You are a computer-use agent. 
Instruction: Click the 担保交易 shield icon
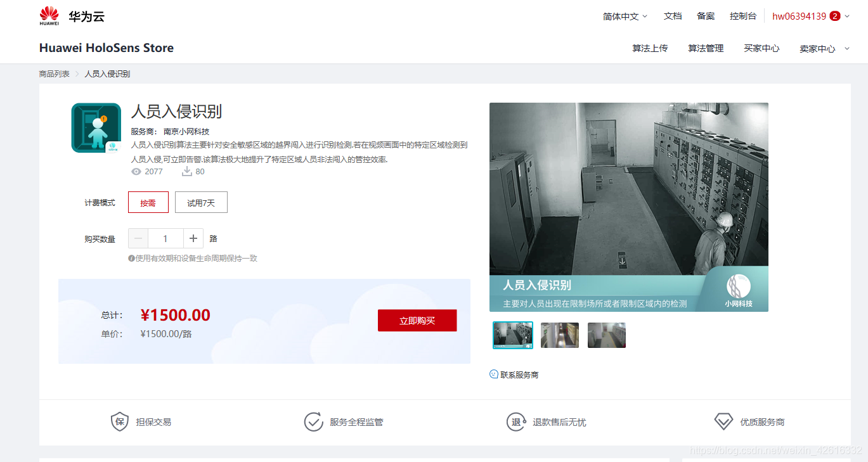click(120, 421)
